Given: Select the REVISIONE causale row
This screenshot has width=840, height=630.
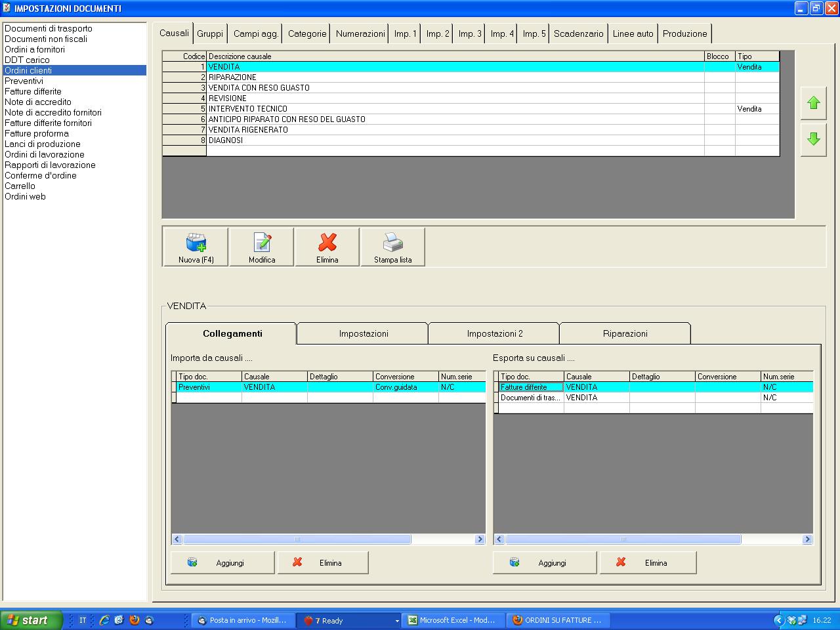Looking at the screenshot, I should pyautogui.click(x=471, y=98).
